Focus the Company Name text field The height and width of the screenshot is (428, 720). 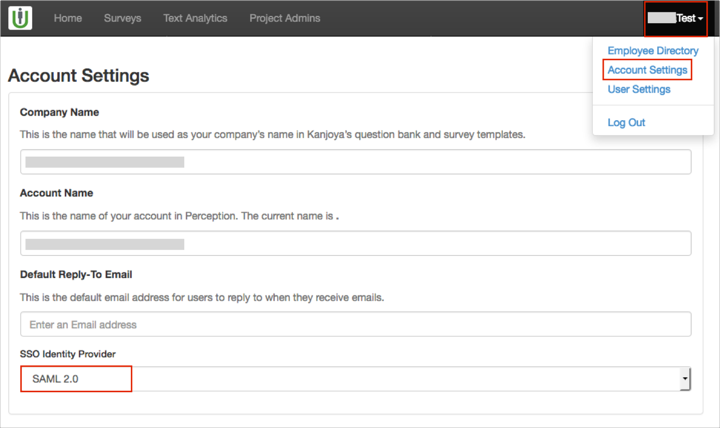coord(355,161)
